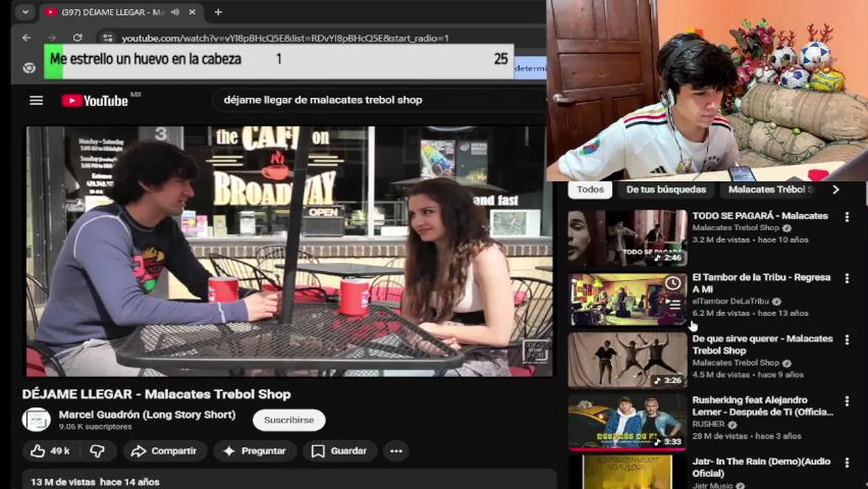Viewport: 868px width, 489px height.
Task: Click the browser forward arrow
Action: pos(52,38)
